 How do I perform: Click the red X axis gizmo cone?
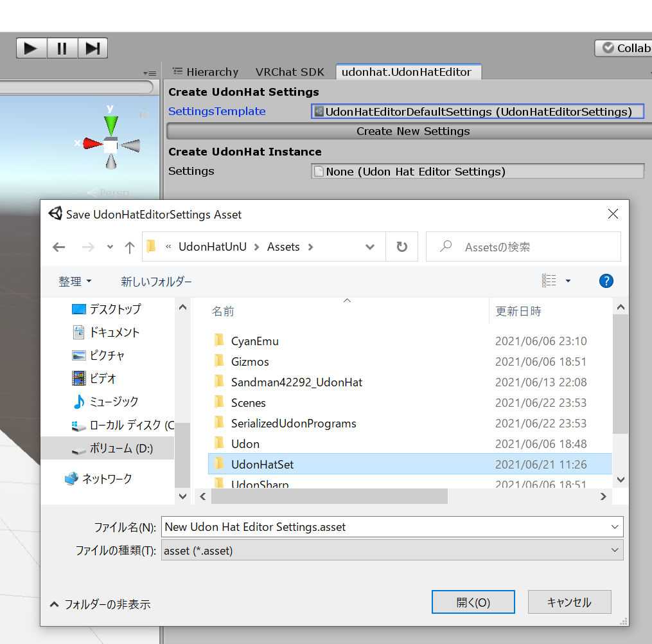(93, 143)
